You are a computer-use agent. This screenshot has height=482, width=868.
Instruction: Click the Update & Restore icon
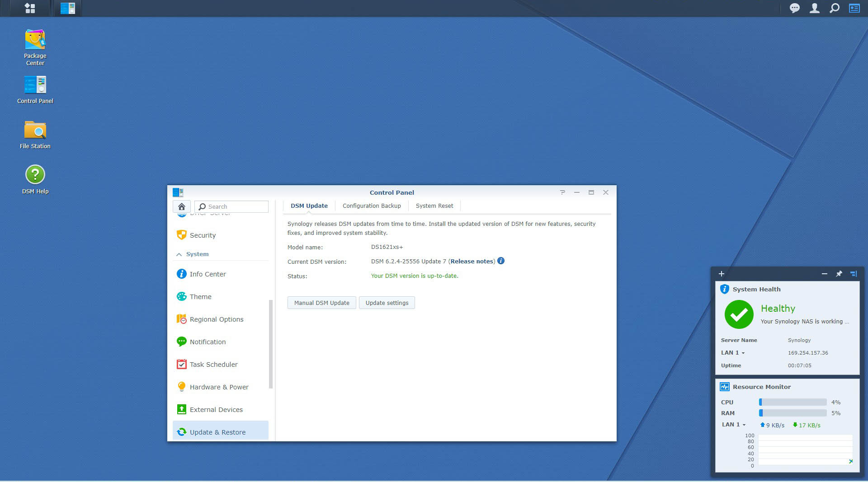pyautogui.click(x=181, y=432)
